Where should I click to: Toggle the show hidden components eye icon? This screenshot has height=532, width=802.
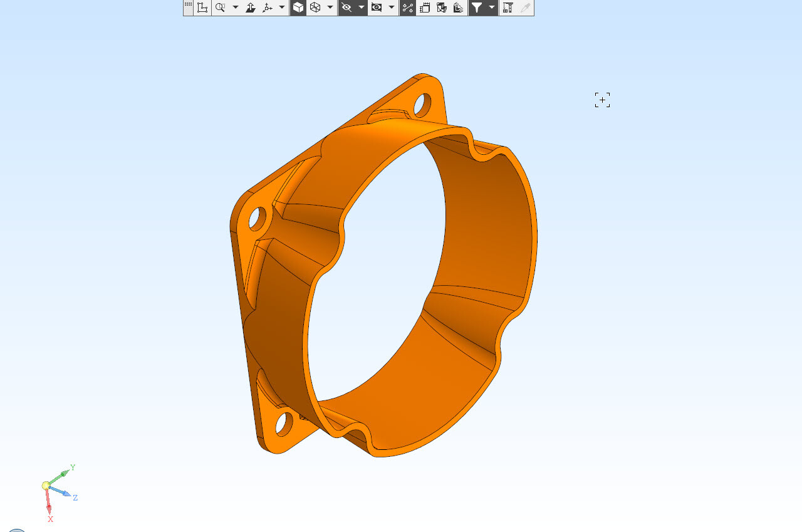377,8
